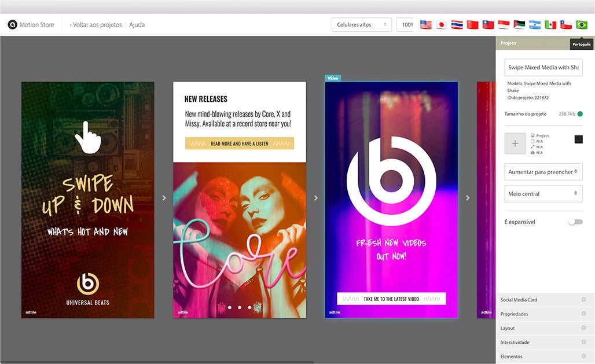Image resolution: width=595 pixels, height=364 pixels.
Task: Click the next arrow after the first card
Action: [x=164, y=198]
